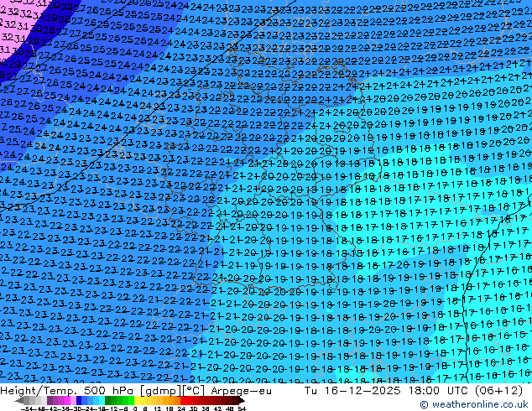The width and height of the screenshot is (532, 411).
Task: Click the 18:00 UTC (06+12) time label
Action: [x=466, y=391]
